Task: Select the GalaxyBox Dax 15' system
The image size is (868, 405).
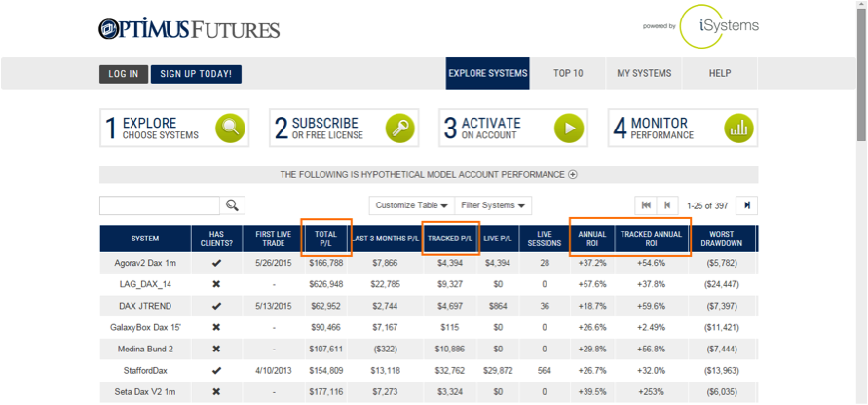Action: coord(145,327)
